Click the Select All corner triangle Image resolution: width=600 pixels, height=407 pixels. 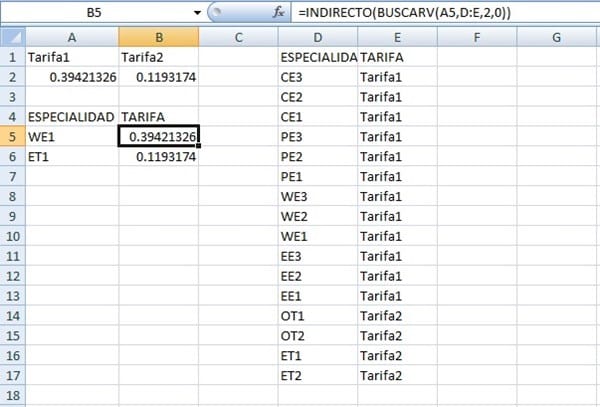(x=13, y=37)
